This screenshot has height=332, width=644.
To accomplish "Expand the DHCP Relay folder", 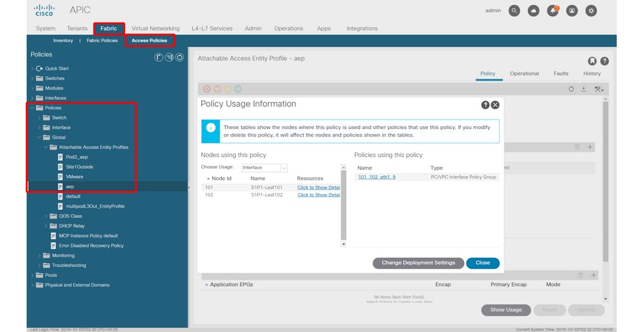I will point(46,226).
